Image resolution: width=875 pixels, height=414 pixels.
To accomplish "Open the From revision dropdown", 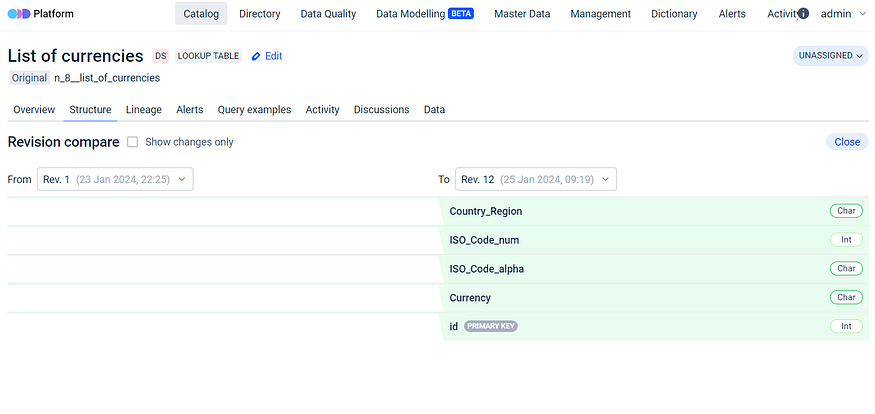I will (x=114, y=179).
